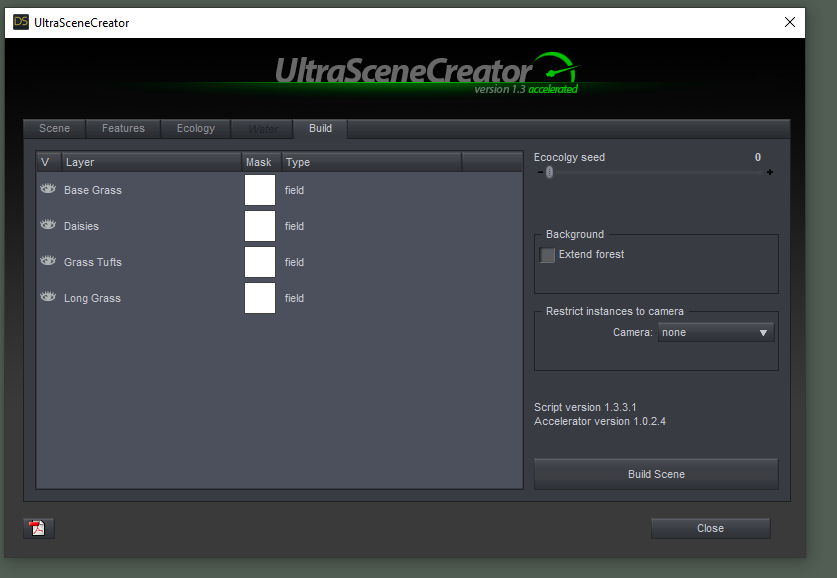Click the Ecocolgy seed value 0

(x=757, y=157)
